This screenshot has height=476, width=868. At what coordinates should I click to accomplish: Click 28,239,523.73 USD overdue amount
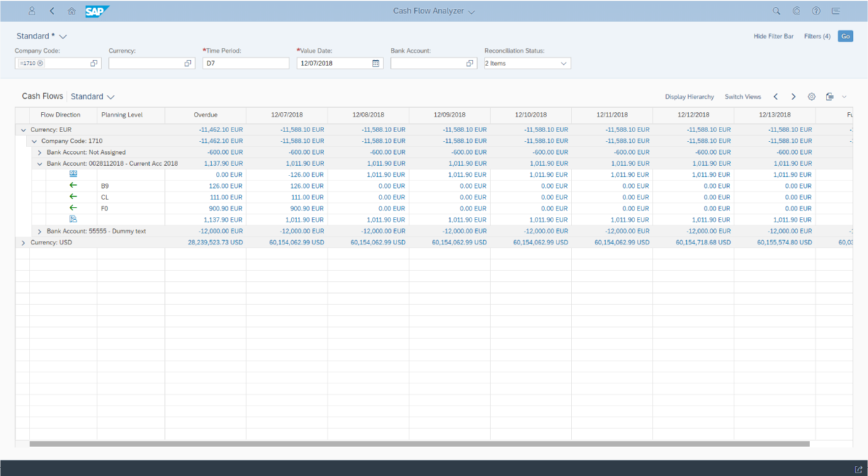(215, 243)
